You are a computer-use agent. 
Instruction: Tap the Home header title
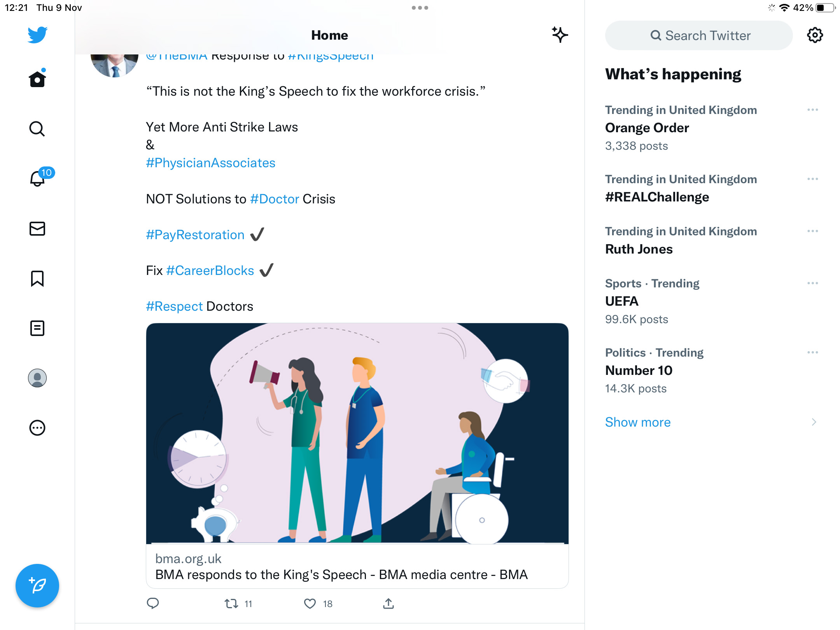tap(329, 35)
